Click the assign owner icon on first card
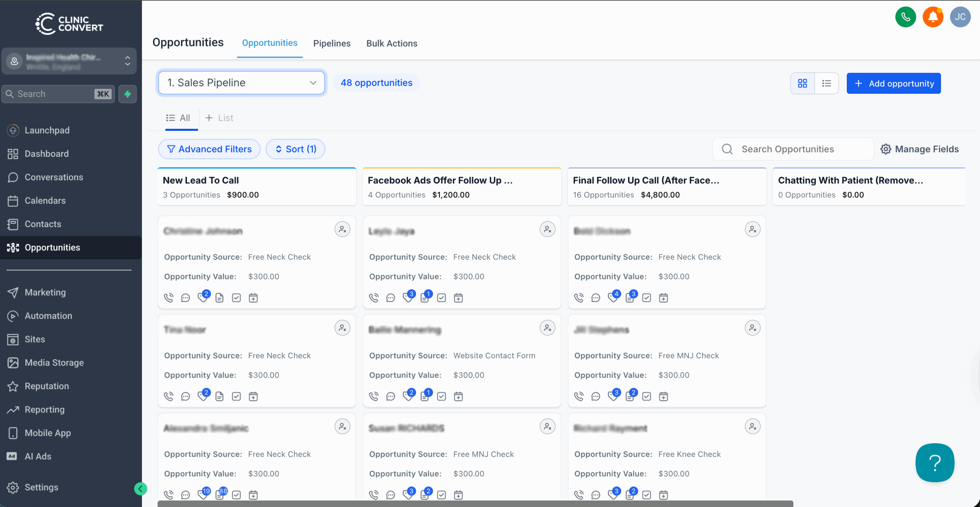980x507 pixels. click(342, 229)
